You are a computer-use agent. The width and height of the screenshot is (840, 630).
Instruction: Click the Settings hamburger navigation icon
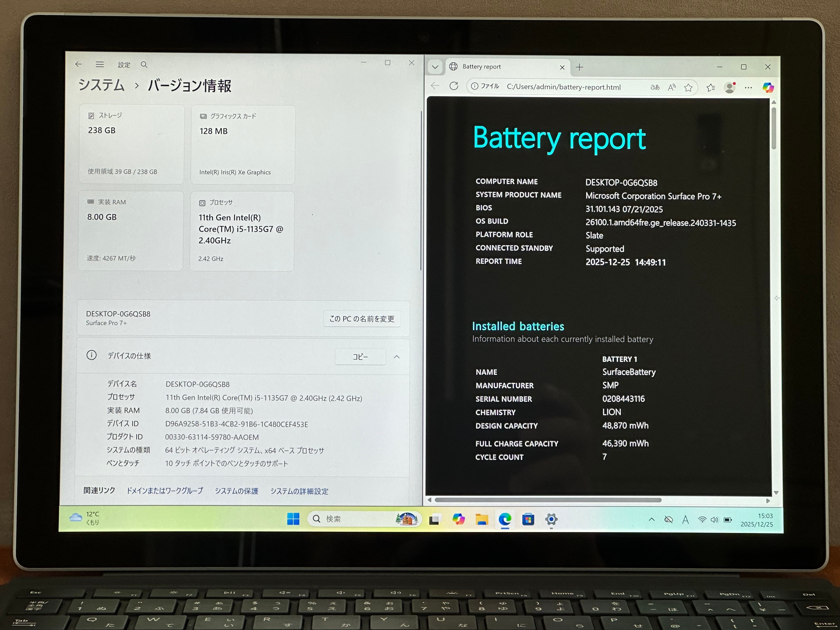click(x=100, y=65)
